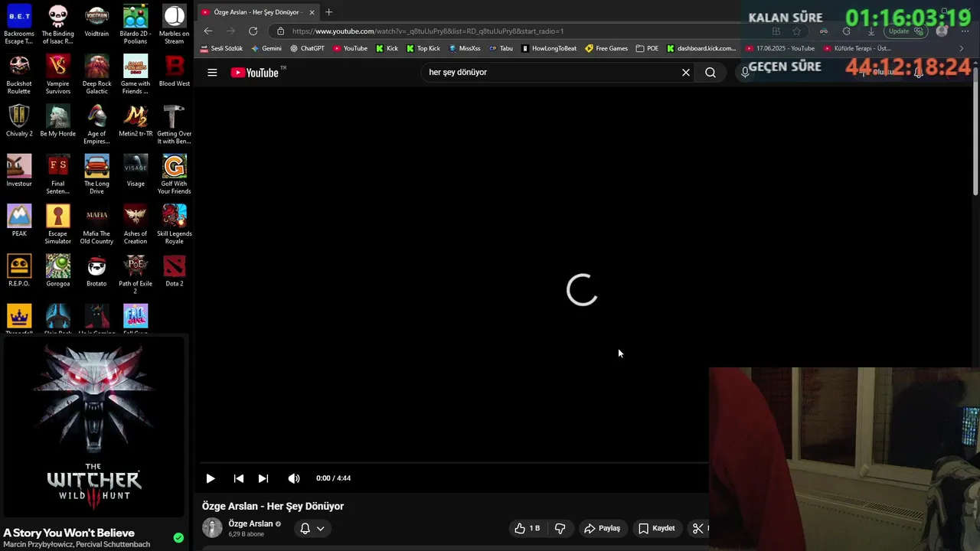The image size is (980, 551).
Task: Open the HowLongToBeat bookmark
Action: point(549,48)
